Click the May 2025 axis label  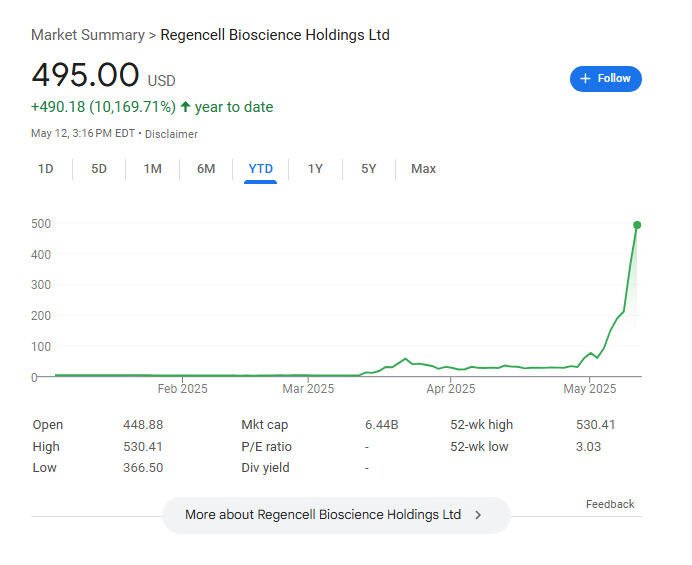click(590, 388)
